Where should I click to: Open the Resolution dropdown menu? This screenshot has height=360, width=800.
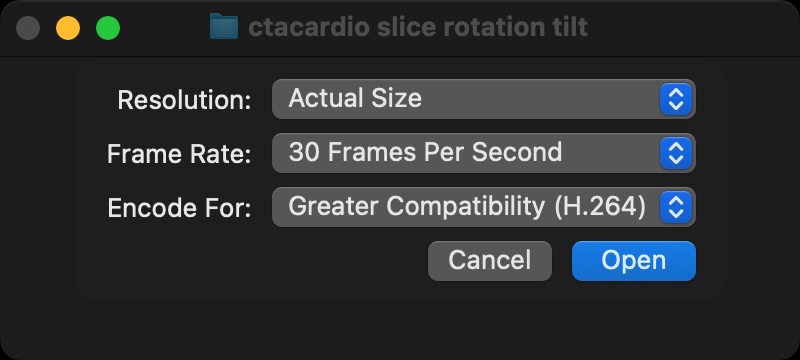(484, 99)
